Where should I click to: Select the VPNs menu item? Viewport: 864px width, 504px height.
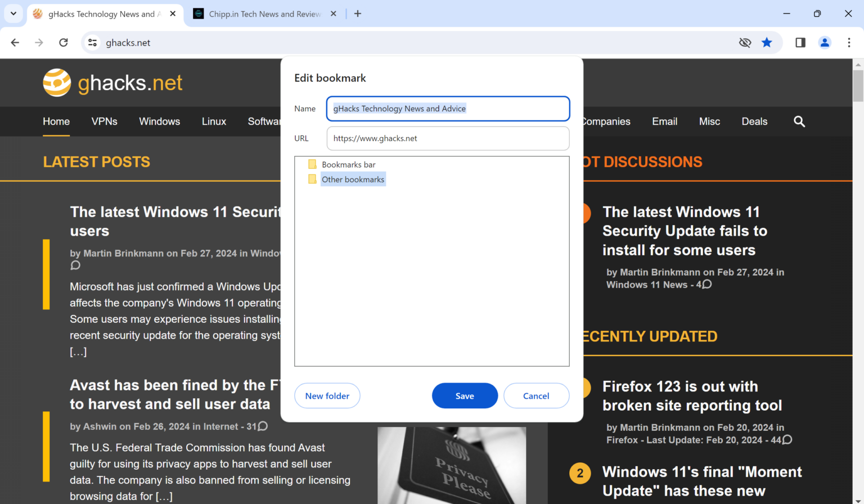[104, 121]
